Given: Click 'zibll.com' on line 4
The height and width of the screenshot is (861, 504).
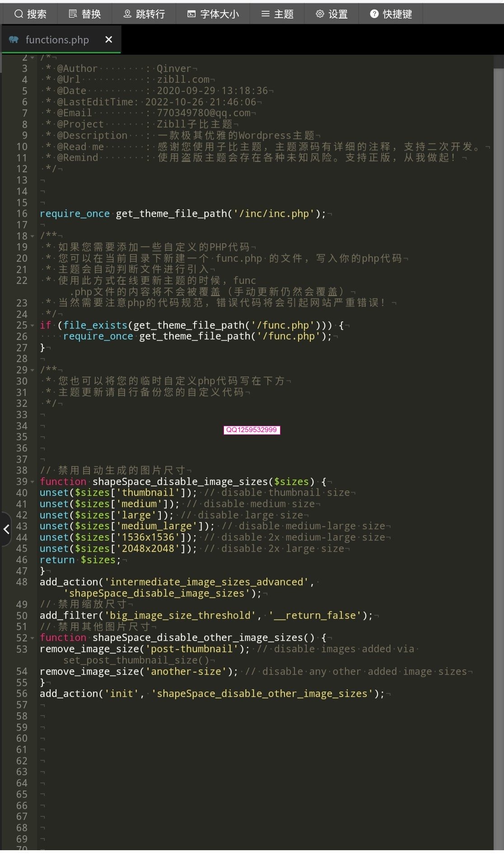Looking at the screenshot, I should [183, 80].
